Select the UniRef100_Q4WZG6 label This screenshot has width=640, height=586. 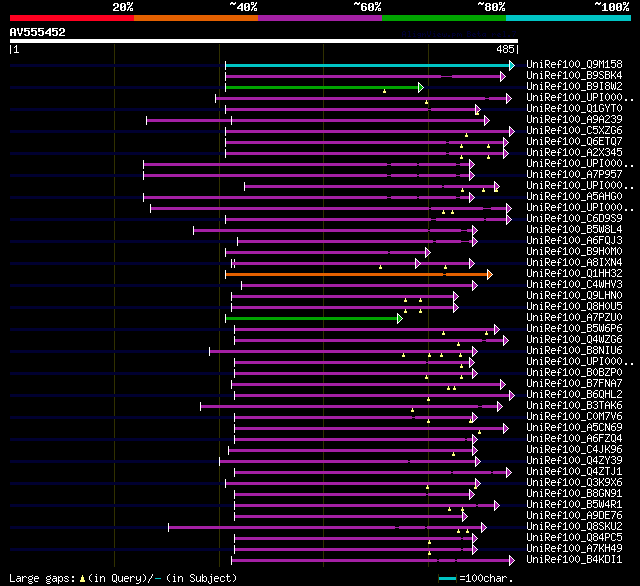(574, 340)
